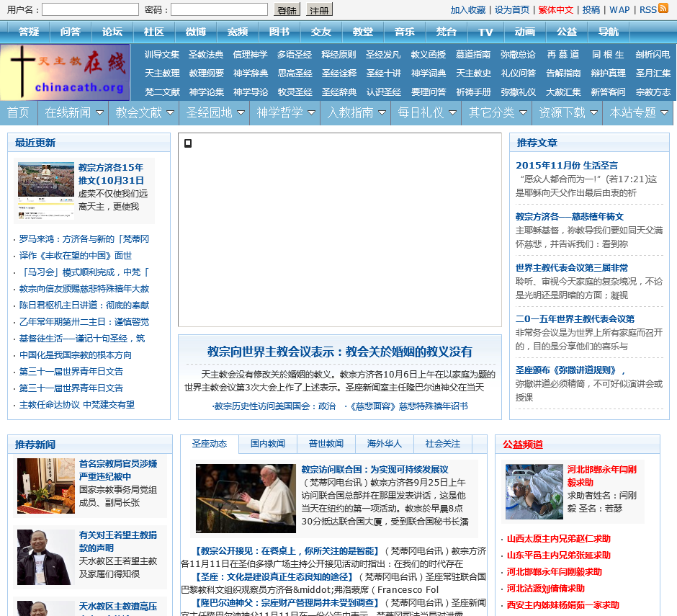Select the 国内教闻 news tab
This screenshot has width=677, height=616.
(x=268, y=444)
